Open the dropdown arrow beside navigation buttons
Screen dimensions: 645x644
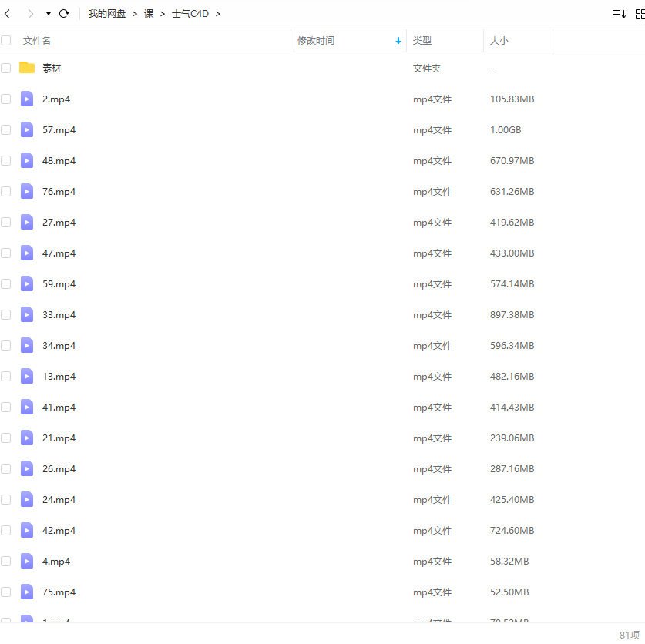tap(46, 13)
